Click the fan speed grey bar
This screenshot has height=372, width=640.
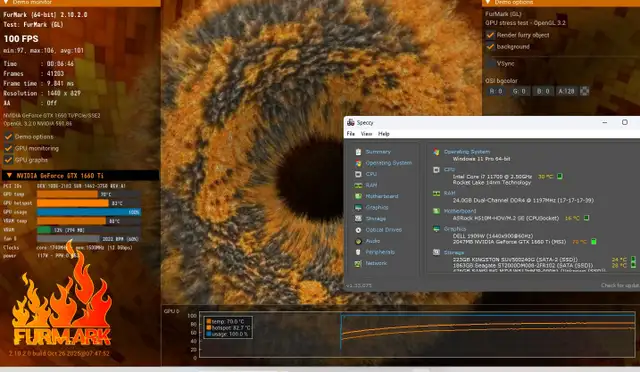68,239
